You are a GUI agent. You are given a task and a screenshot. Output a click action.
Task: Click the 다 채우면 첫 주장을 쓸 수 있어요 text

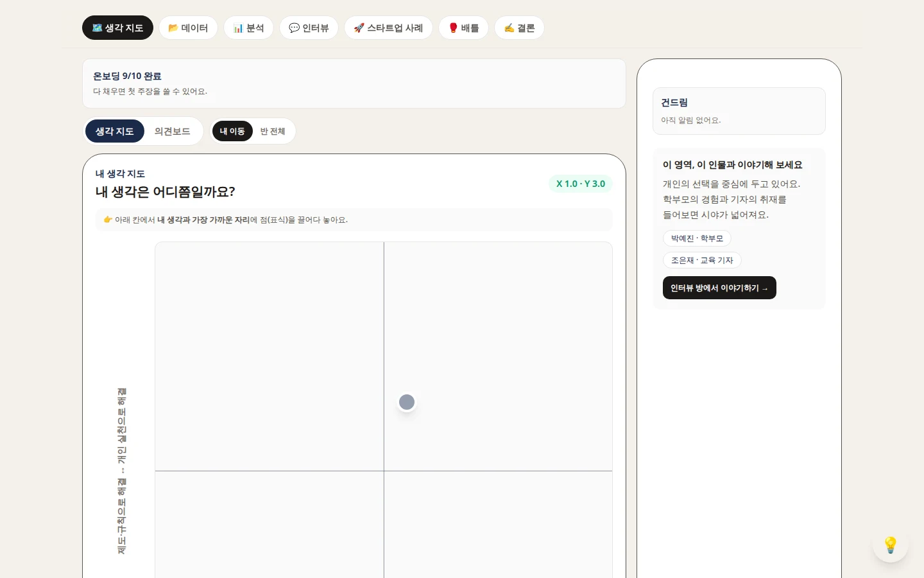150,91
